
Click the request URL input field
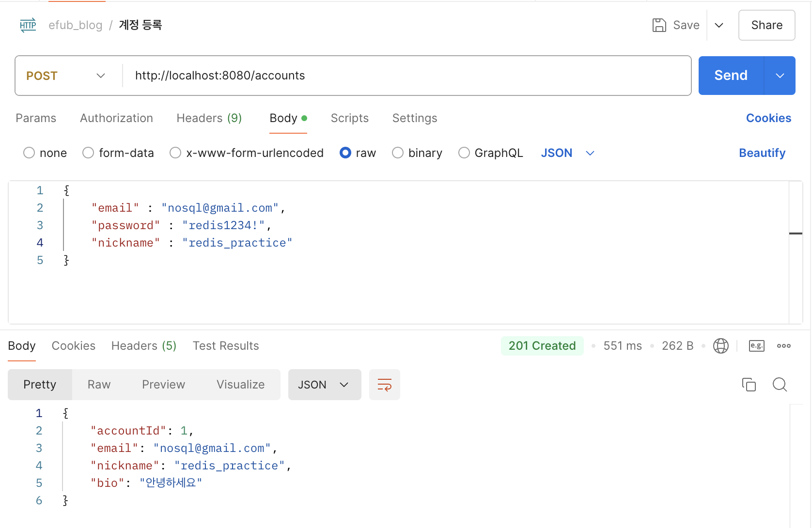[x=406, y=76]
